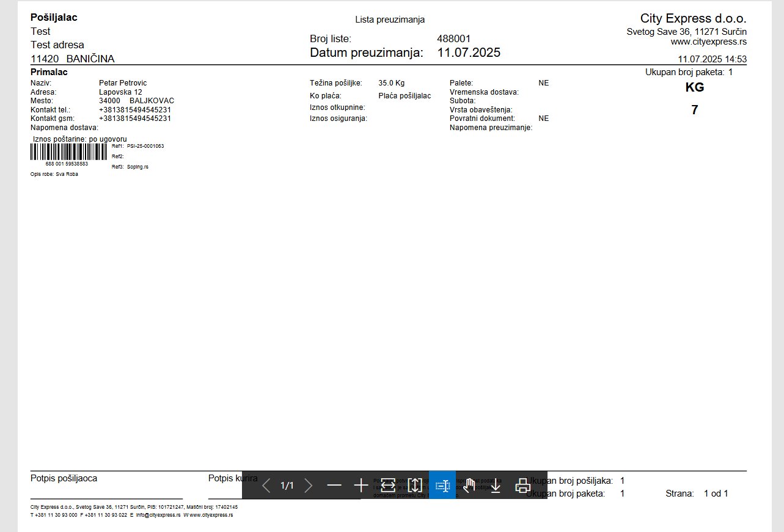Image resolution: width=784 pixels, height=532 pixels.
Task: Click the recipient name Petar Petrovic
Action: tap(123, 83)
